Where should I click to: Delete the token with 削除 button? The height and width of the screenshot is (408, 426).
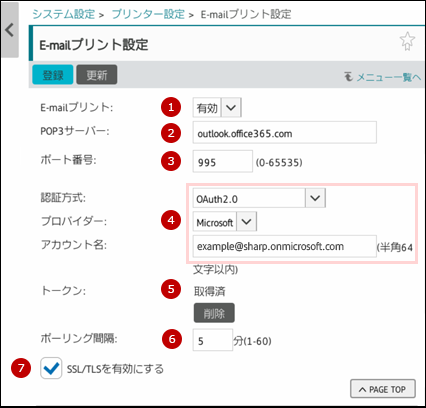[x=214, y=313]
